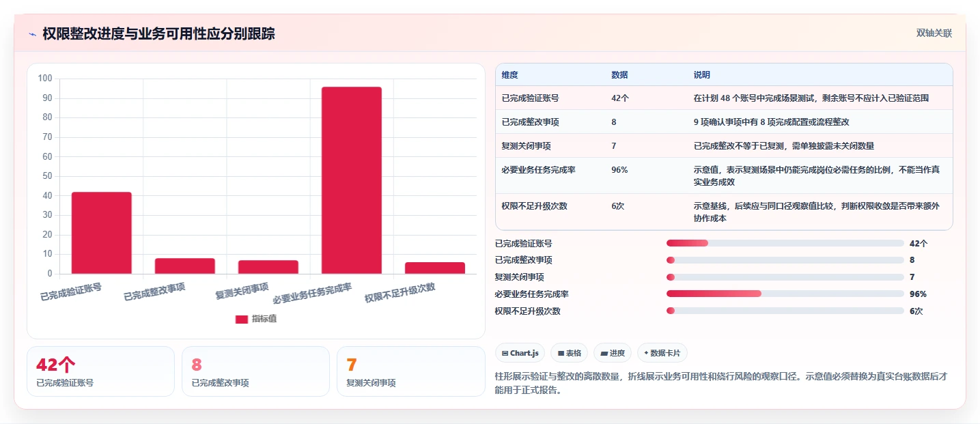Click the 进度 tag chip
This screenshot has height=424, width=980.
coord(613,353)
